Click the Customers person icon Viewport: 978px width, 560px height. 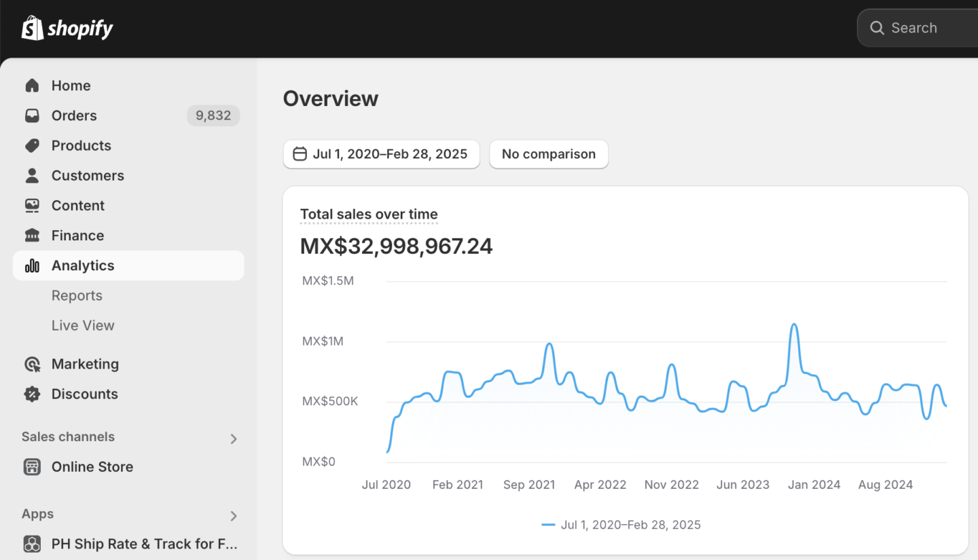click(x=32, y=175)
